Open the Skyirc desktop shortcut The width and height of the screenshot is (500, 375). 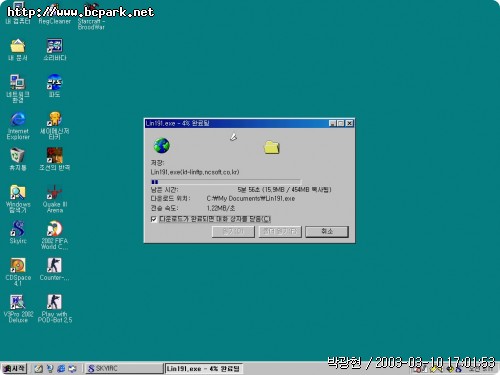point(18,232)
